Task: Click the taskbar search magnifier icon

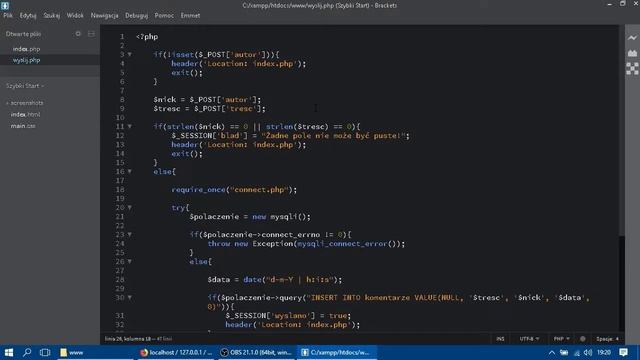Action: [x=27, y=352]
